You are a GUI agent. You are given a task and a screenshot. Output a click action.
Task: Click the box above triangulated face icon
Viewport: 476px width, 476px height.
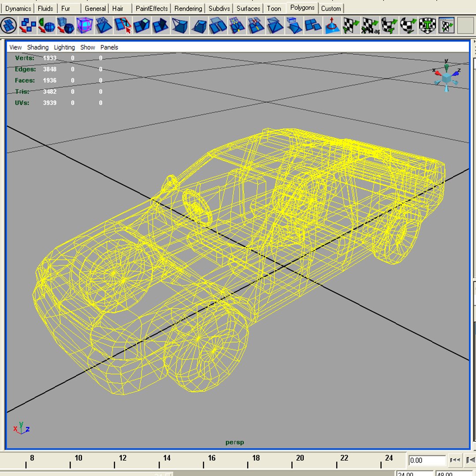294,26
